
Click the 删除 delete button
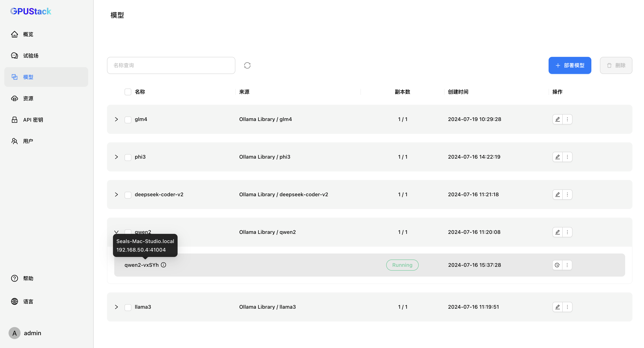point(616,65)
